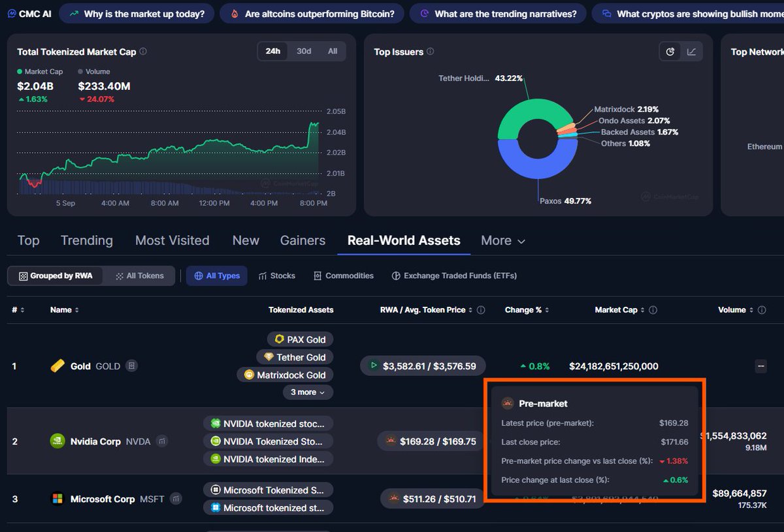The height and width of the screenshot is (532, 784).
Task: Click the stock badge icon beside MSFT
Action: (x=176, y=499)
